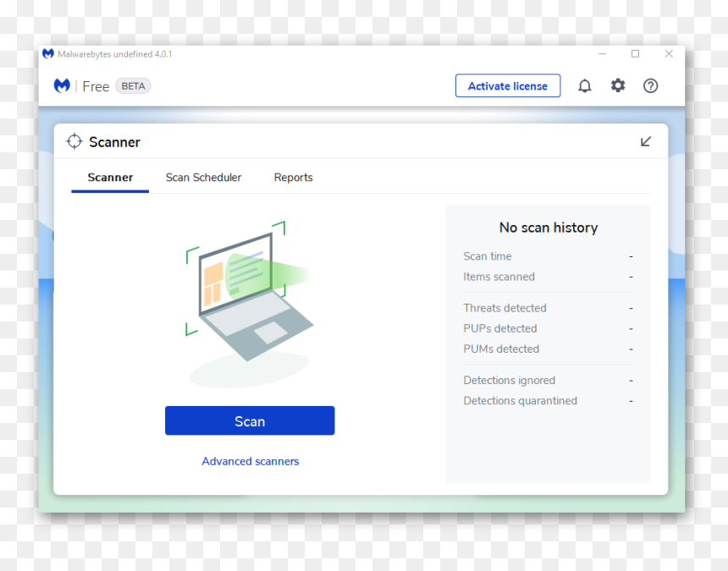Click the 'PUPs detected' label
Viewport: 728px width, 571px height.
click(500, 329)
